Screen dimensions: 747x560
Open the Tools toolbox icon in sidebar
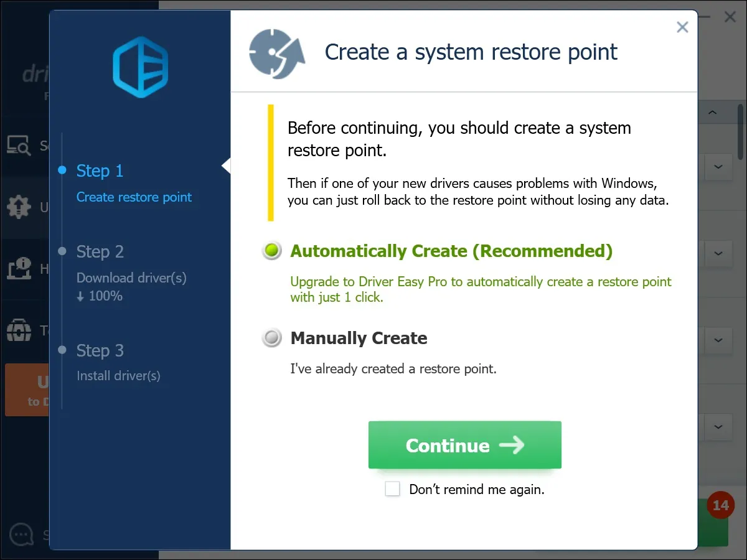tap(19, 330)
